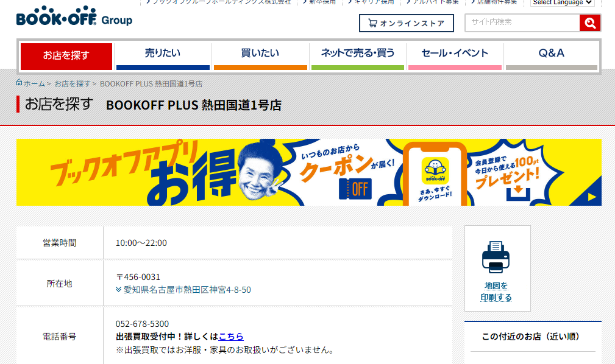
Task: Open the お店を探す navigation tab
Action: 66,55
